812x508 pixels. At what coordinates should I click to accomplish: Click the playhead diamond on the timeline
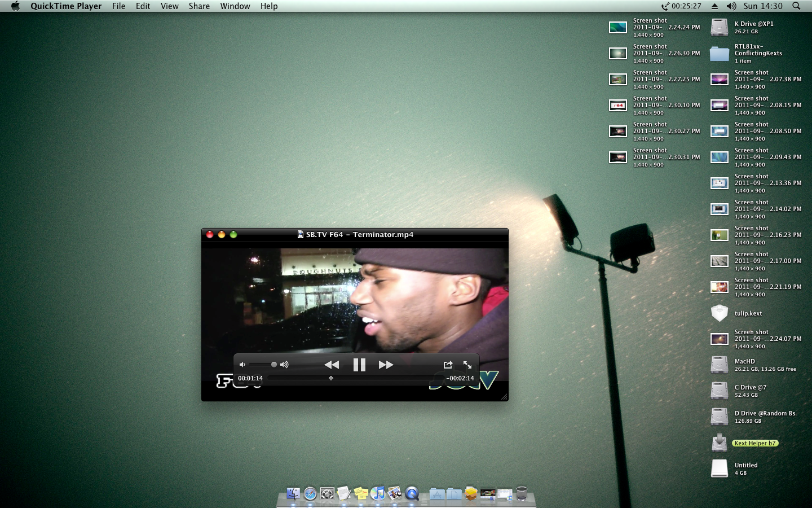[x=331, y=378]
